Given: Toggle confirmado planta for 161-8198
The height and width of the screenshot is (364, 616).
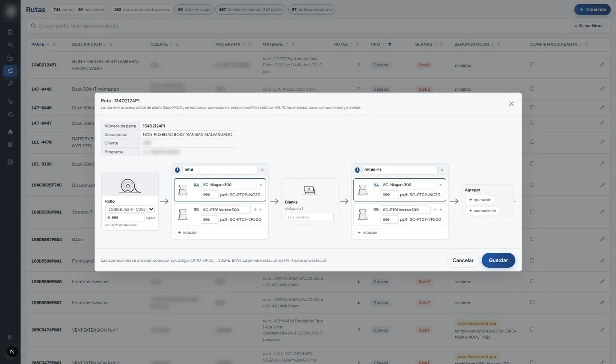Looking at the screenshot, I should click(x=532, y=163).
